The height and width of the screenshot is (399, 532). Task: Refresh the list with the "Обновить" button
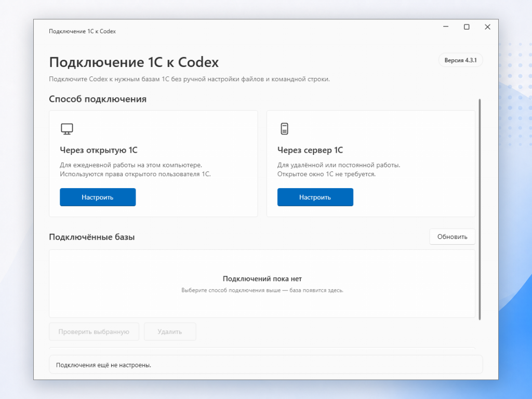453,236
